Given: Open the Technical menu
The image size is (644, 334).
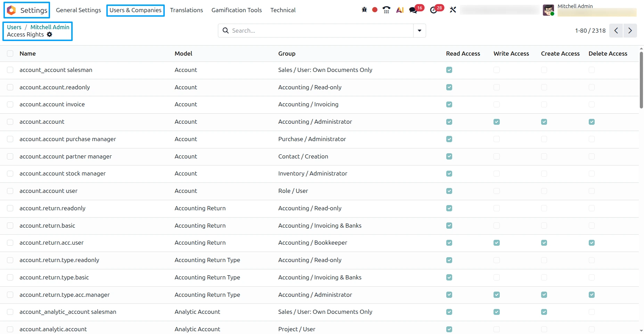Looking at the screenshot, I should click(x=283, y=10).
